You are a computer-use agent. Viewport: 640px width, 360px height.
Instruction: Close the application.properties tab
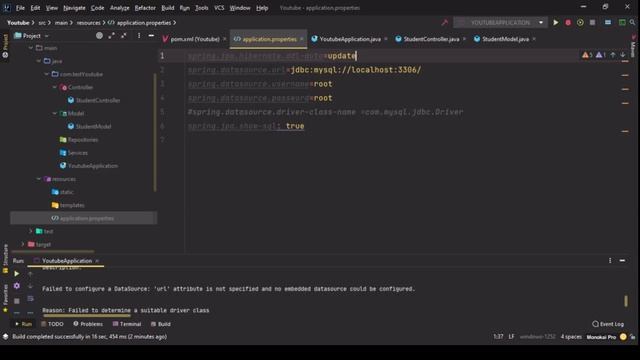(x=302, y=39)
